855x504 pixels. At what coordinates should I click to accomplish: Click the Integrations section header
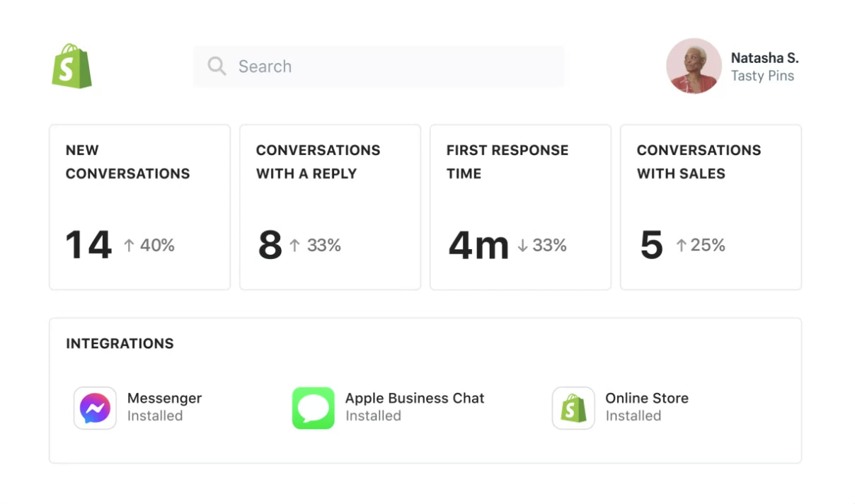point(120,343)
